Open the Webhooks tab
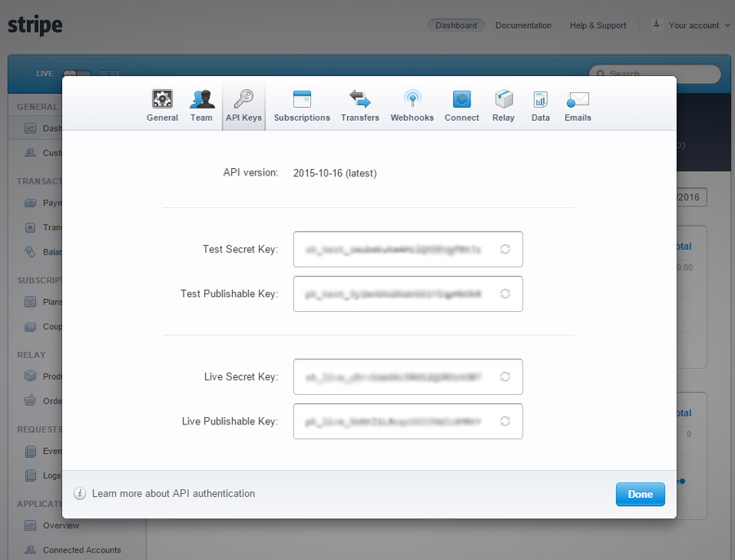 point(412,106)
